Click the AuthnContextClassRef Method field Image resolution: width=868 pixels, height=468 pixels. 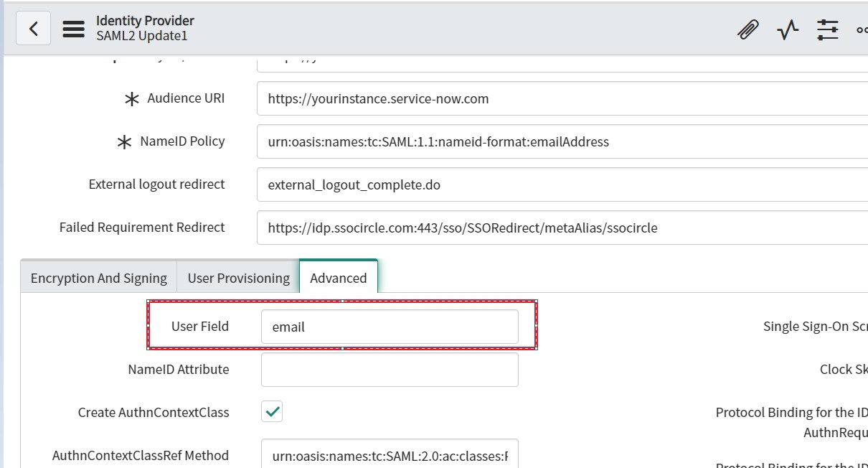pyautogui.click(x=390, y=454)
